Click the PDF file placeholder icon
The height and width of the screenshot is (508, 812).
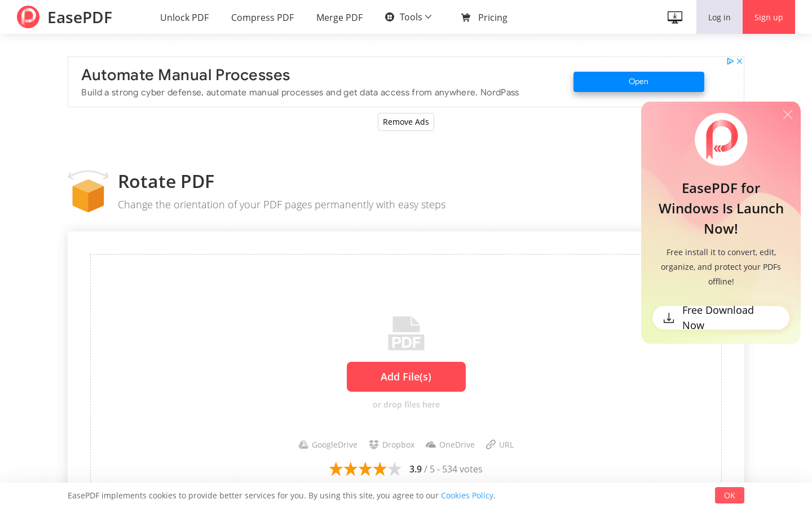tap(406, 333)
